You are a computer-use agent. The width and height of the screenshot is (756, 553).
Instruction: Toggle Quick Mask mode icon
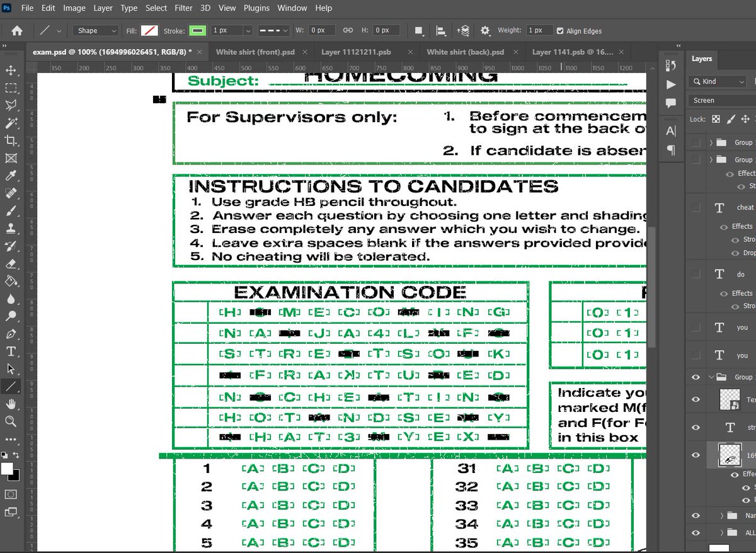[x=11, y=494]
